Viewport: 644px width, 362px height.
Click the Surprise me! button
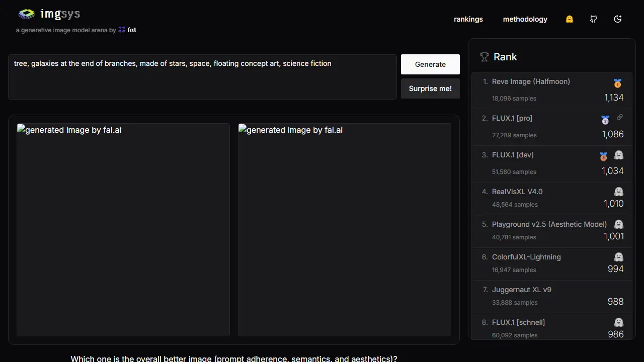click(430, 88)
